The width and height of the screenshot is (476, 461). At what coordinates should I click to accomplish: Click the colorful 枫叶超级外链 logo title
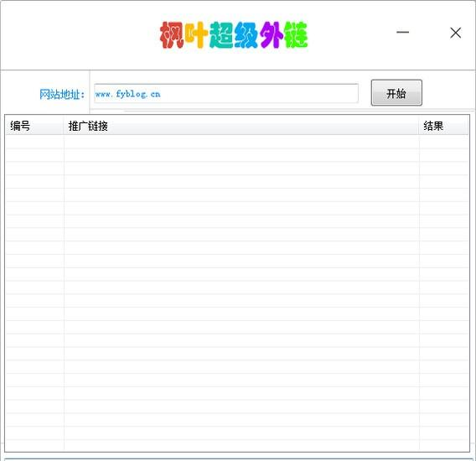(234, 35)
